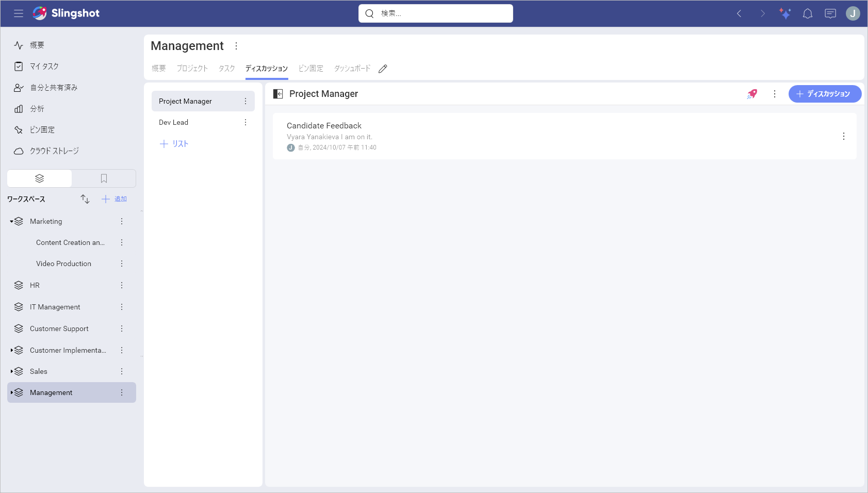Open HR workspace options

click(x=122, y=285)
